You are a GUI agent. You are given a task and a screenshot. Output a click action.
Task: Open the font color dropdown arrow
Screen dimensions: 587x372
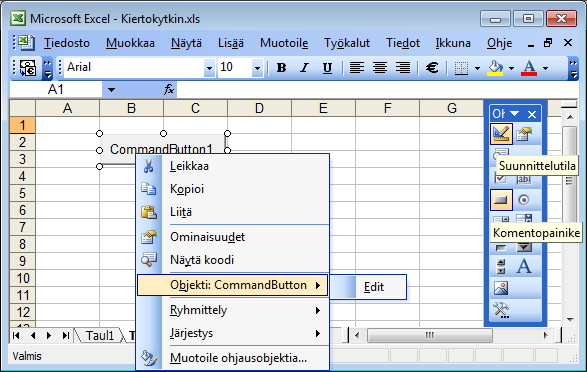click(x=545, y=68)
